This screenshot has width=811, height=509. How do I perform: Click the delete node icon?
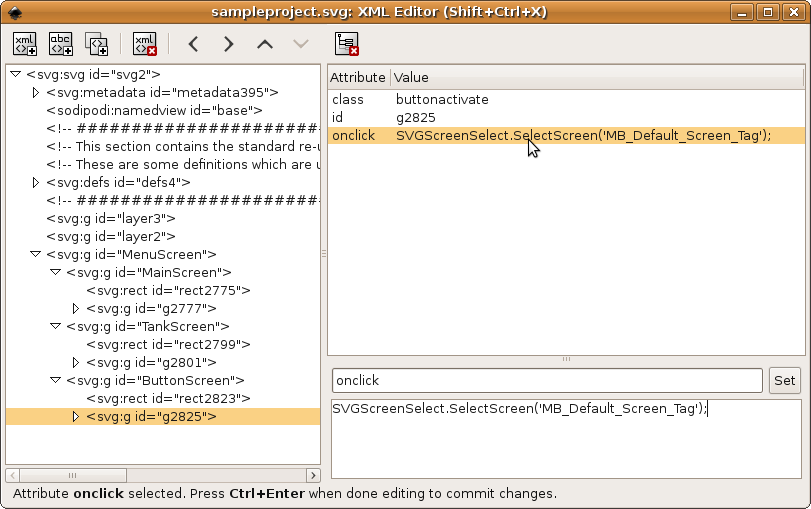(145, 44)
